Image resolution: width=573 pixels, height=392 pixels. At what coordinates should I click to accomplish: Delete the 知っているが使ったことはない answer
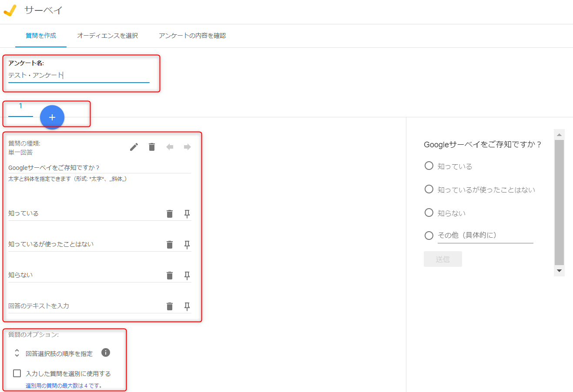pos(170,245)
